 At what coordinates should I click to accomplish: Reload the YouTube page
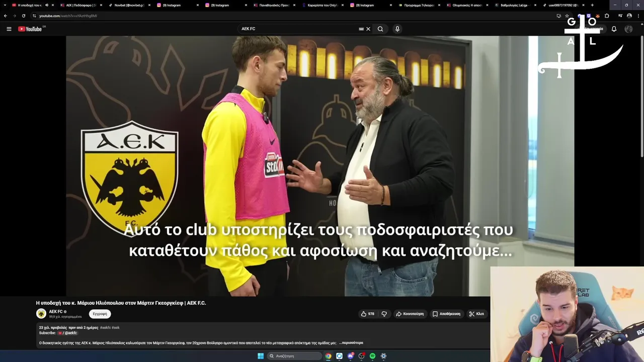23,16
